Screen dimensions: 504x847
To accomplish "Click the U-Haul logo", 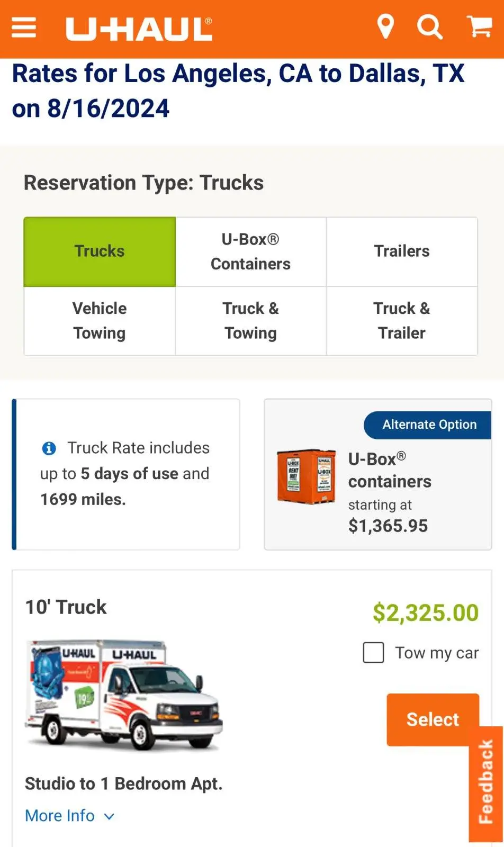I will (x=139, y=29).
